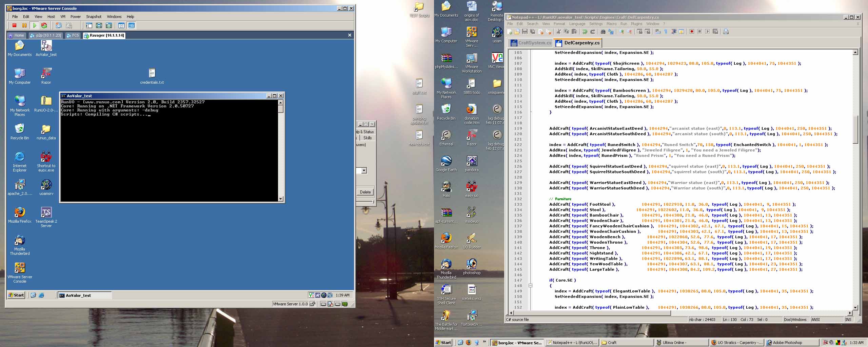Click the Zoom In icon in Notepad++

pos(622,32)
